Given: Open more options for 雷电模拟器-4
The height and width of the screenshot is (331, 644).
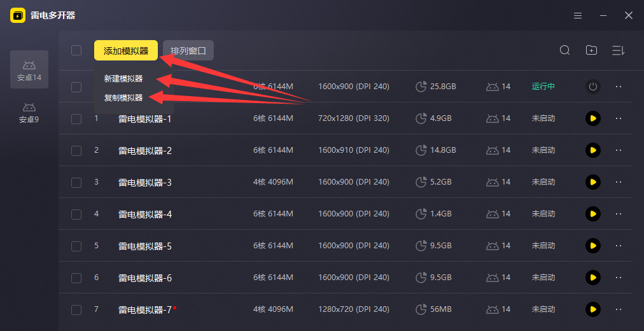Looking at the screenshot, I should pos(619,214).
